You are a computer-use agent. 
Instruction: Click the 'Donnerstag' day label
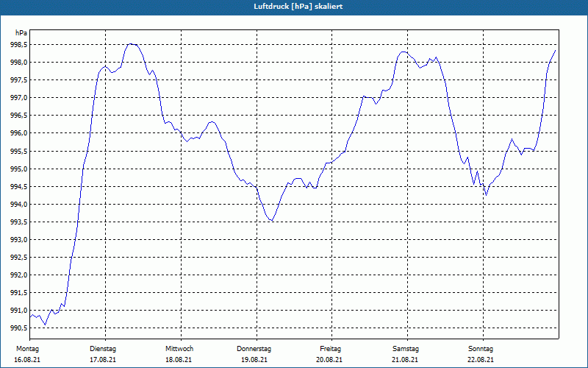[x=254, y=349]
